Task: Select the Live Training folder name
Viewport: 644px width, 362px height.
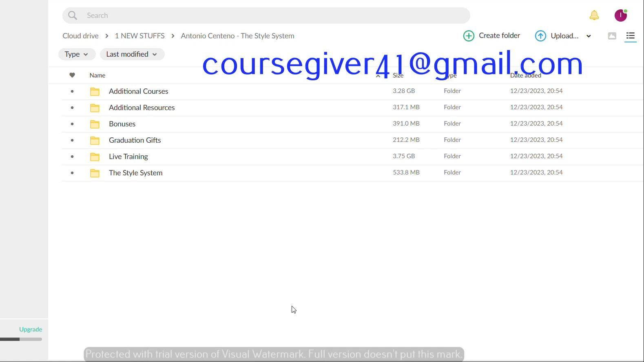Action: [128, 157]
